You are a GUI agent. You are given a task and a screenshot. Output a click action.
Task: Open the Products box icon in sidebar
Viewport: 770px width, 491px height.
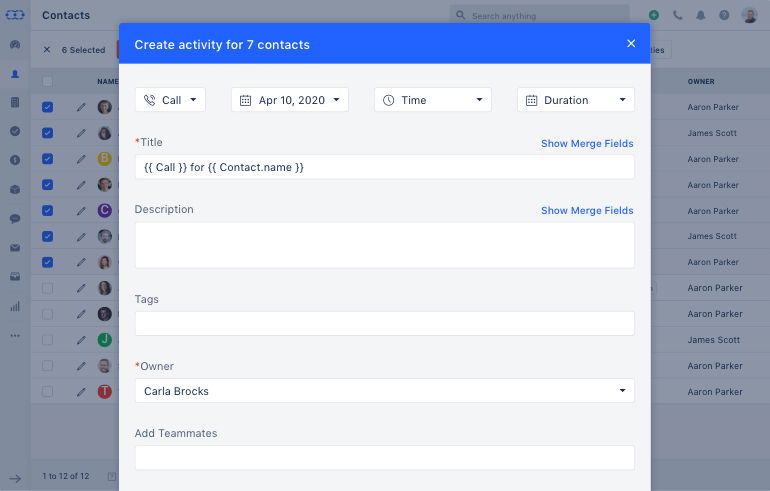[15, 190]
